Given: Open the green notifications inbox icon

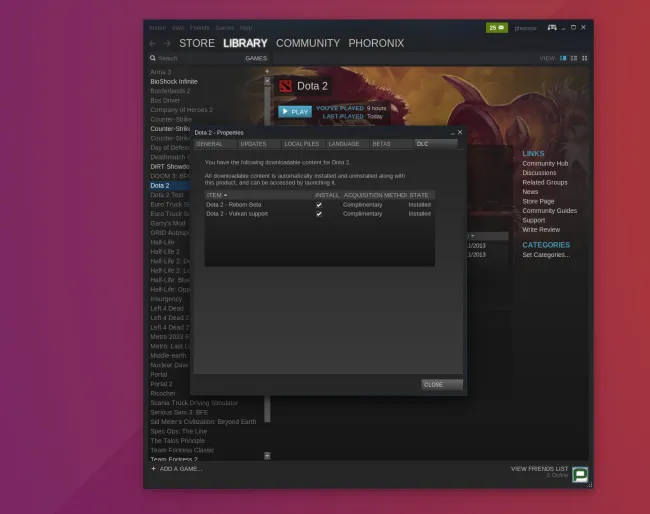Looking at the screenshot, I should tap(496, 27).
